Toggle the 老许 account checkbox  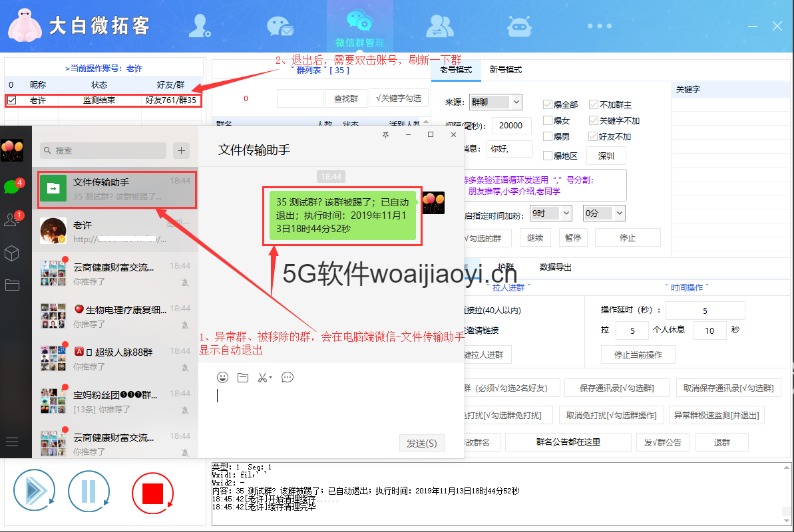click(x=11, y=100)
